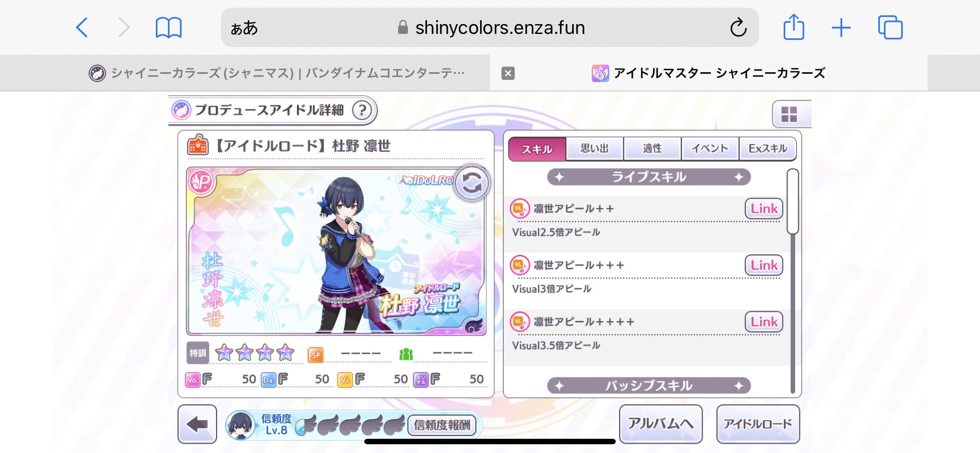Tap the card art swap icon
980x453 pixels.
pos(472,183)
